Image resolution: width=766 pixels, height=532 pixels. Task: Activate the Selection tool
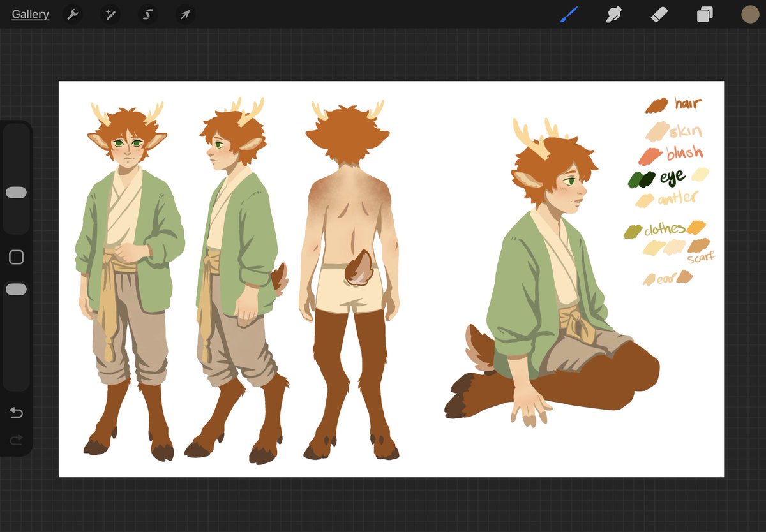[147, 14]
